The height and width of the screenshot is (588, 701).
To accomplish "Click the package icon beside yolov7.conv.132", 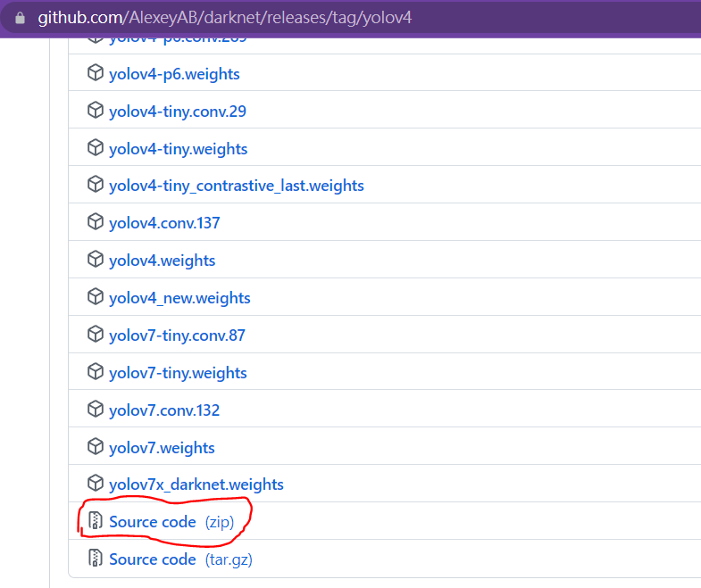I will (96, 409).
